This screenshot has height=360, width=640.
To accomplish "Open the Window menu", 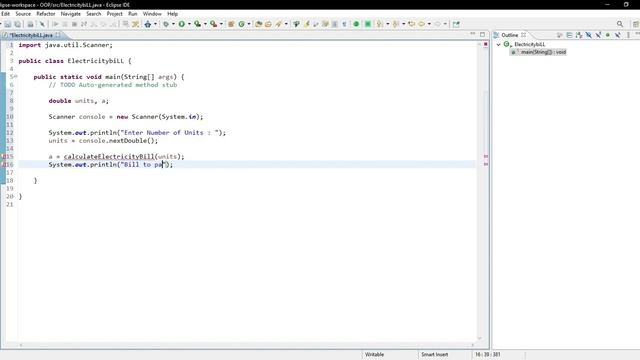I will [152, 14].
